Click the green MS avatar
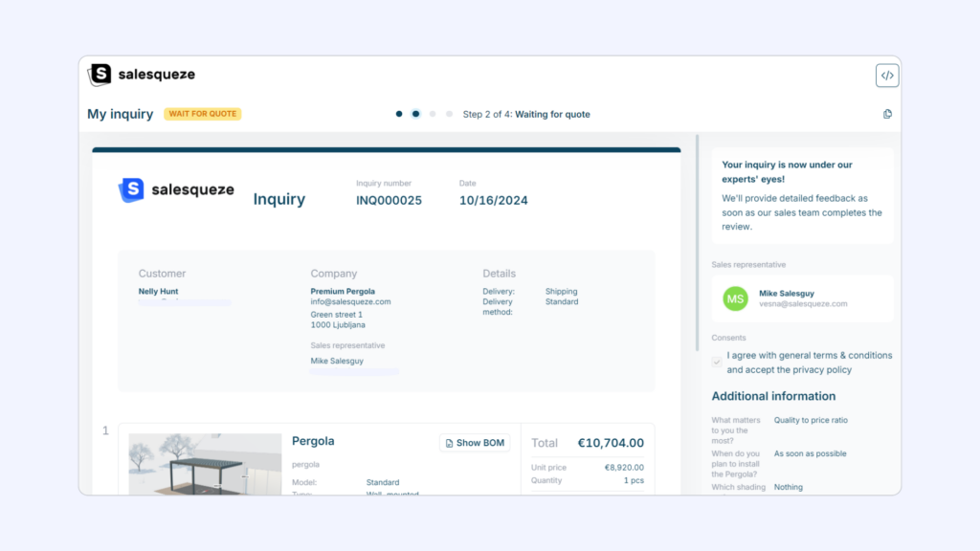 [735, 298]
